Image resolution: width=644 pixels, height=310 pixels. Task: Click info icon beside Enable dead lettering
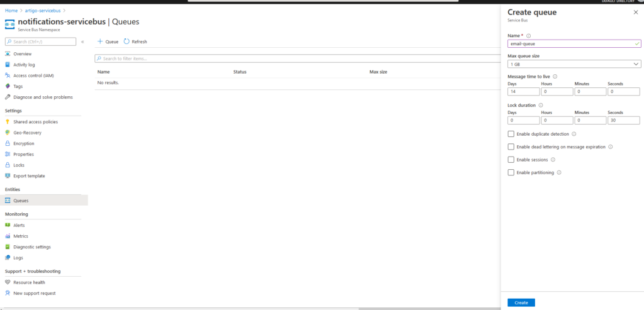pos(610,147)
